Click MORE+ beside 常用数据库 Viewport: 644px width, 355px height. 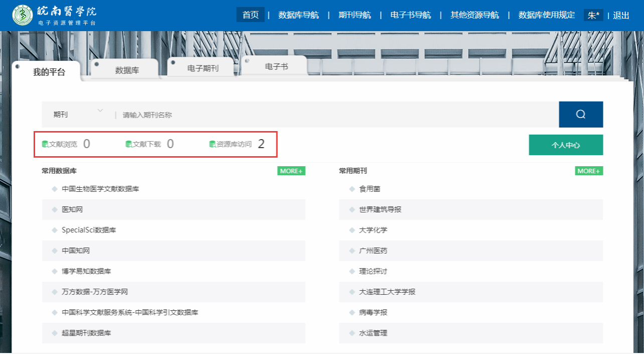(291, 171)
